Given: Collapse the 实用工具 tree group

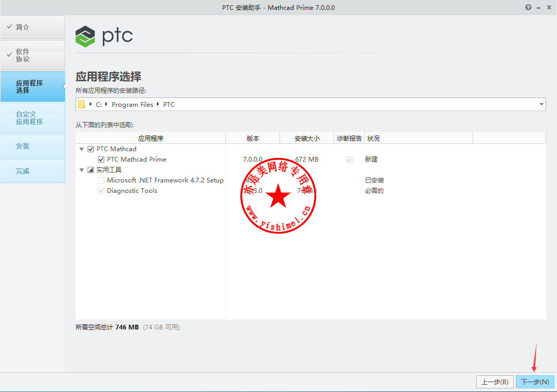Looking at the screenshot, I should [x=82, y=170].
